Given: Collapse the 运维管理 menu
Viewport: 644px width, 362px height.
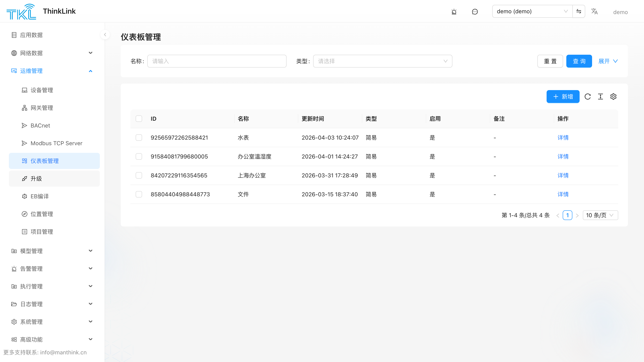Looking at the screenshot, I should coord(54,71).
